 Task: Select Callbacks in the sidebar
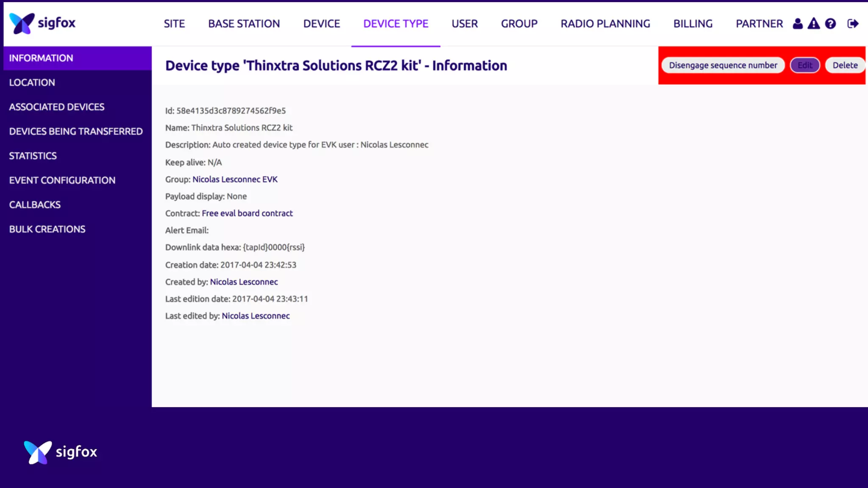coord(35,205)
